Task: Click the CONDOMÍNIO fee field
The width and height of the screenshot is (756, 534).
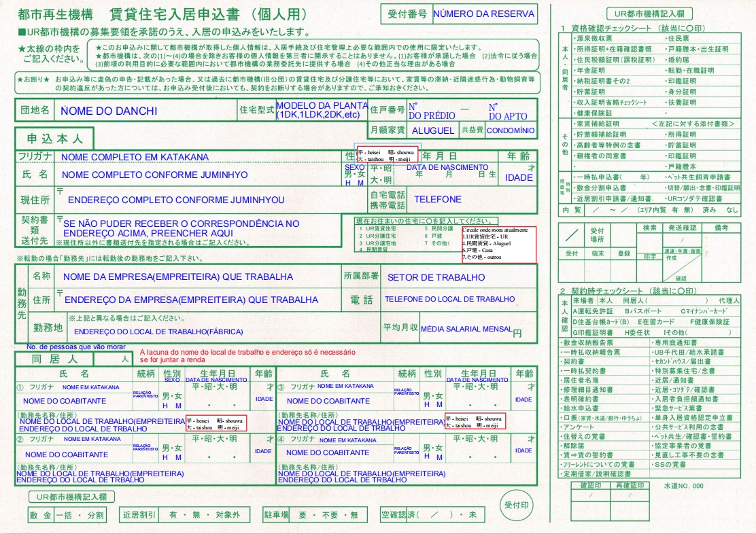Action: pos(510,130)
